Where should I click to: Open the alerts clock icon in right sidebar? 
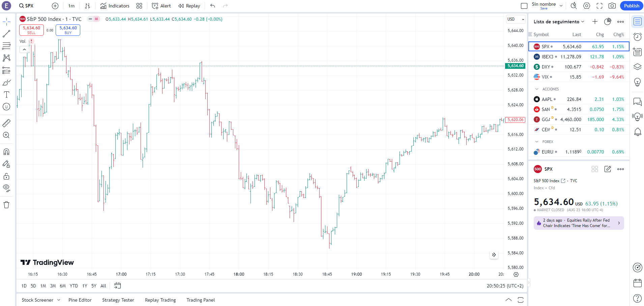[x=637, y=37]
